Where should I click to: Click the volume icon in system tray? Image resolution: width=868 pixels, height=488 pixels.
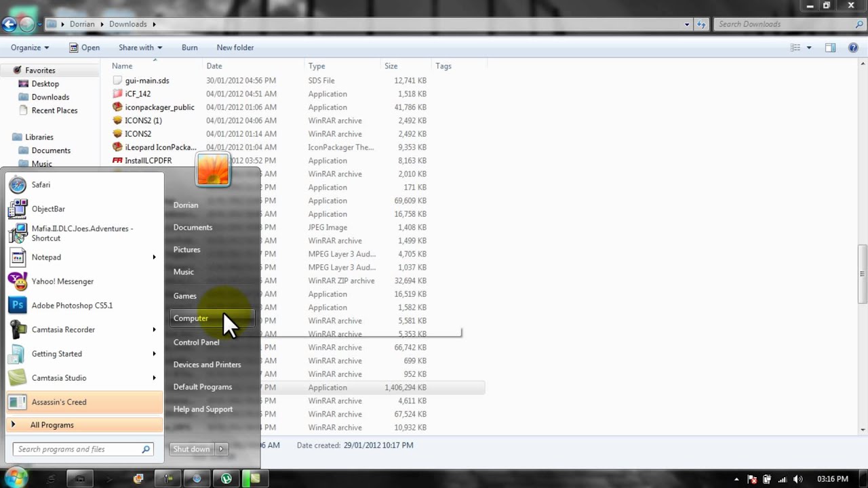coord(798,479)
